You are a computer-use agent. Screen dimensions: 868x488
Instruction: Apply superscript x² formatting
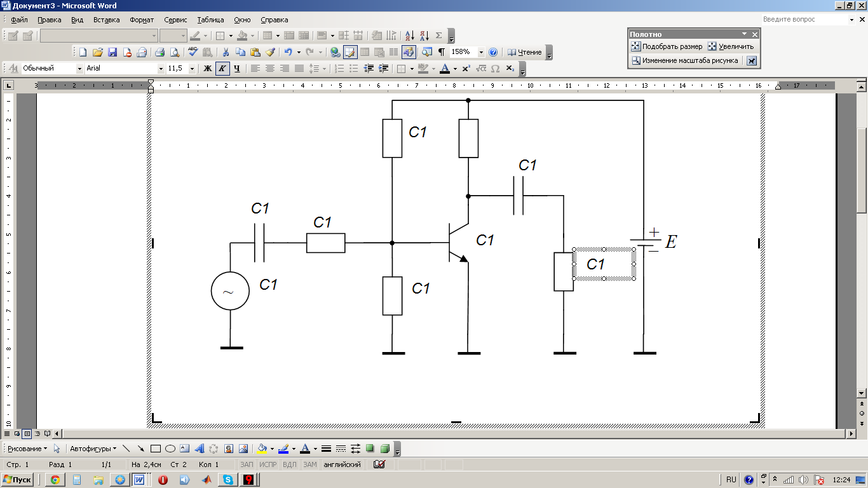coord(466,68)
